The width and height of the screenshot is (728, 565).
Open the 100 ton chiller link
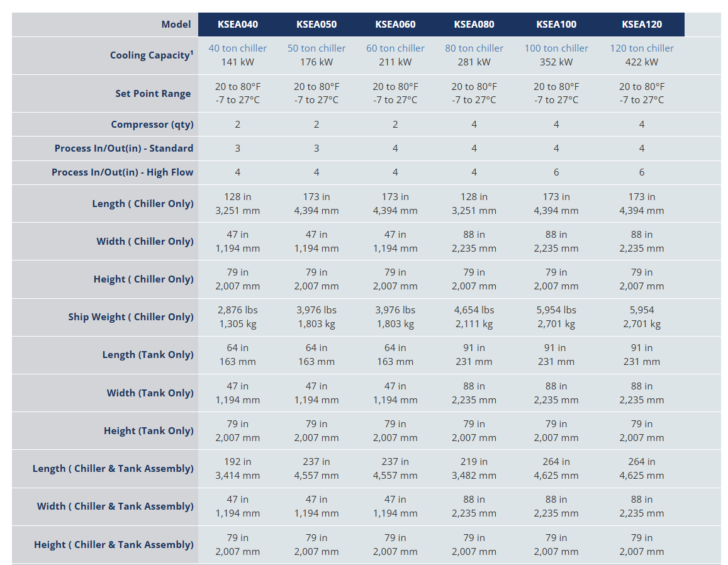point(556,48)
